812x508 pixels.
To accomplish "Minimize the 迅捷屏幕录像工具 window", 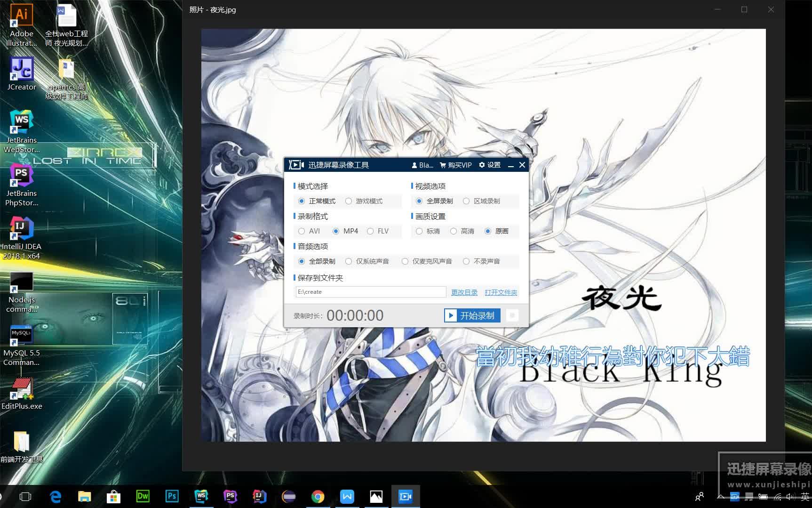I will (511, 165).
